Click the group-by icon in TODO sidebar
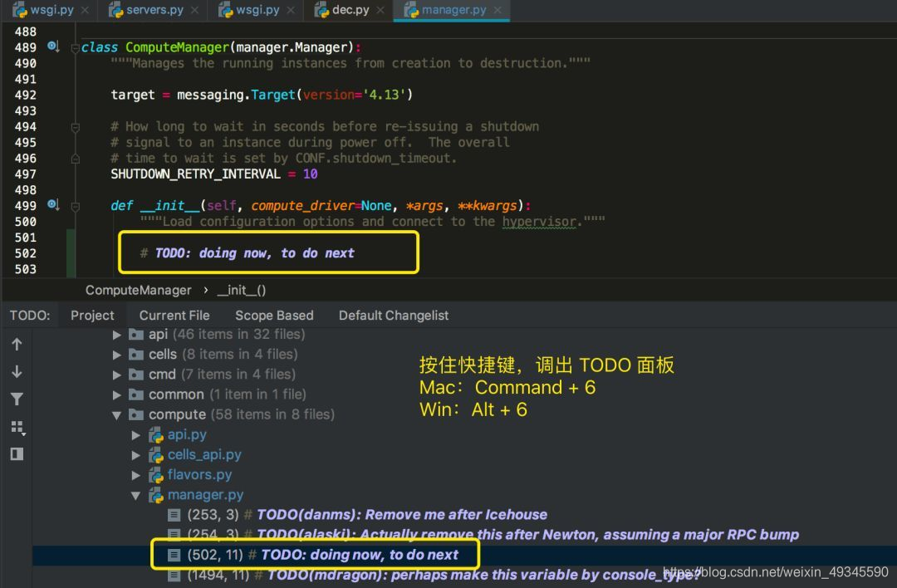This screenshot has width=897, height=588. click(17, 427)
